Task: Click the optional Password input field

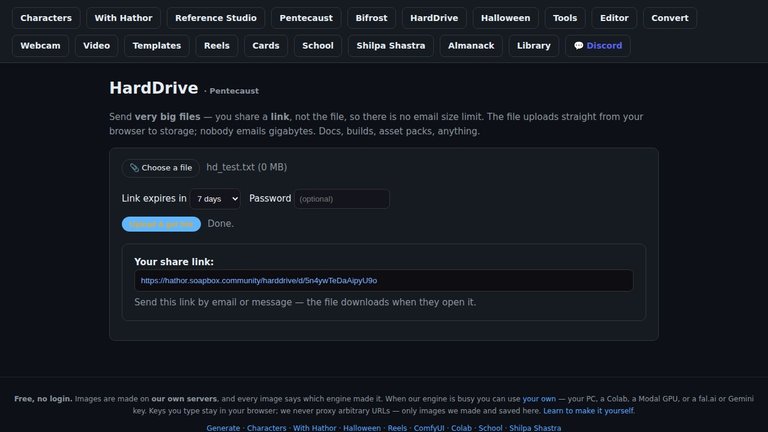Action: (x=342, y=199)
